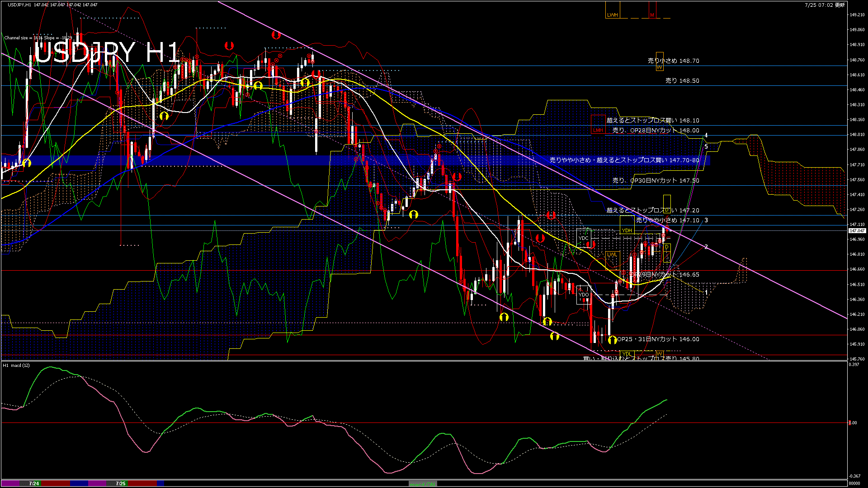Viewport: 868px width, 488px height.
Task: Select the LMH marker near 148.00
Action: tap(598, 130)
